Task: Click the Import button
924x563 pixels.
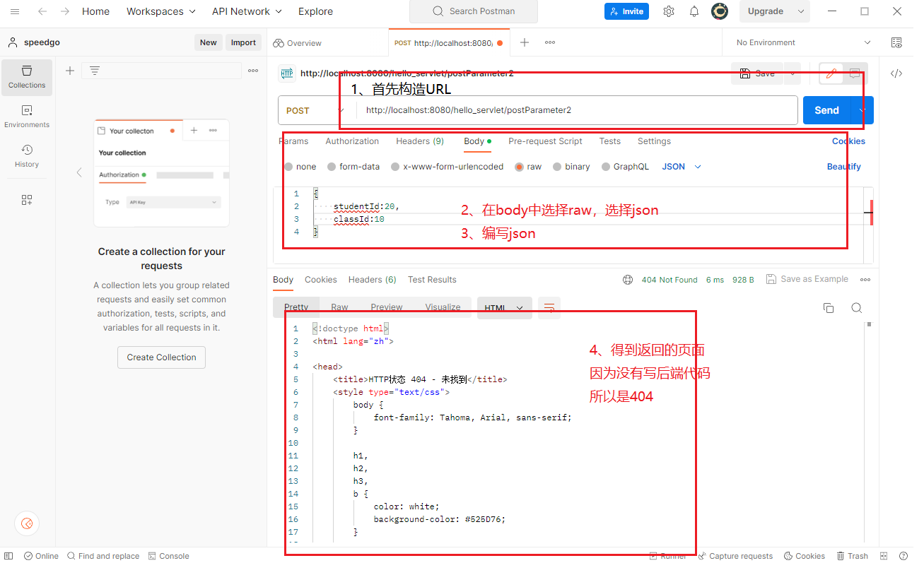Action: [x=243, y=42]
